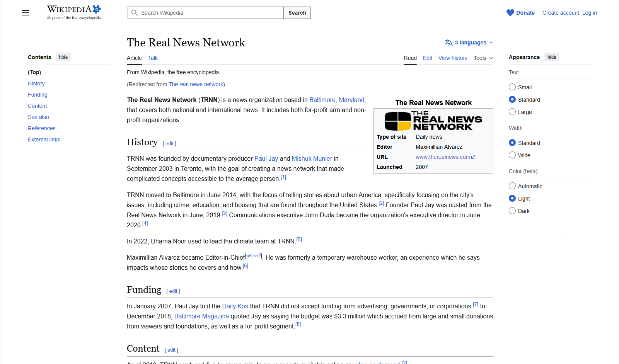Jump to Funding in contents sidebar

pos(38,95)
